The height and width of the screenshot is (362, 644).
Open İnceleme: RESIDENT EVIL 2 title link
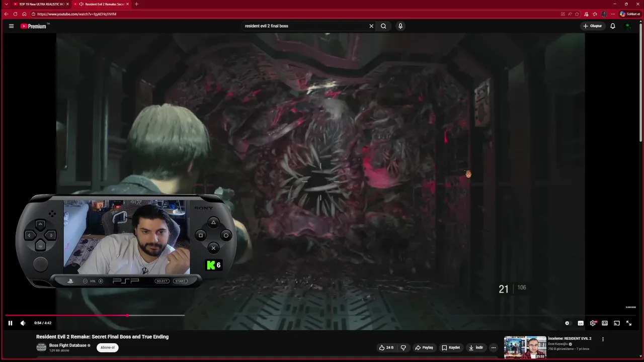570,338
